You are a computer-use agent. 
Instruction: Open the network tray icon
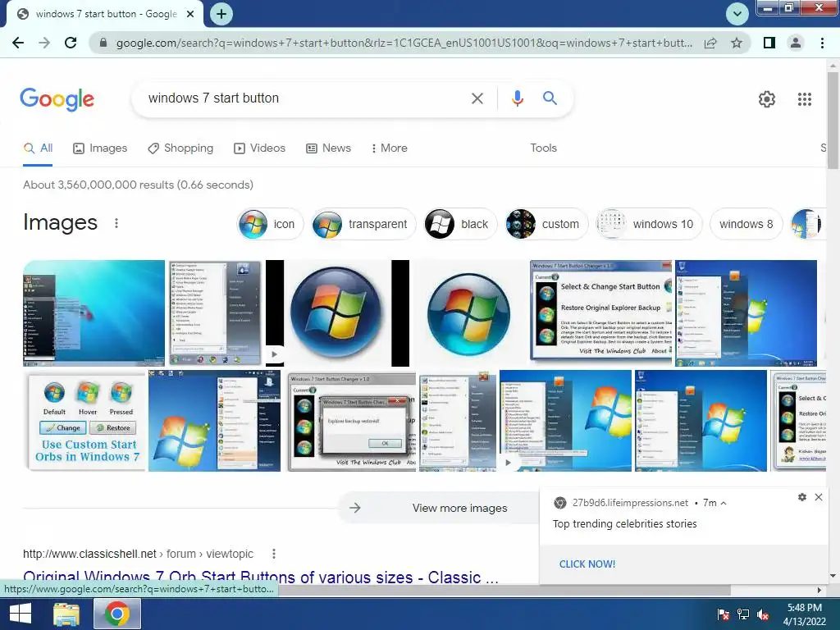[743, 614]
